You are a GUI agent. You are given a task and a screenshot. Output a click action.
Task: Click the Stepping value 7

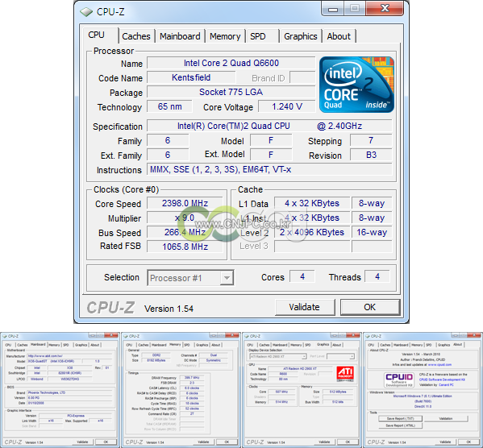coord(371,140)
